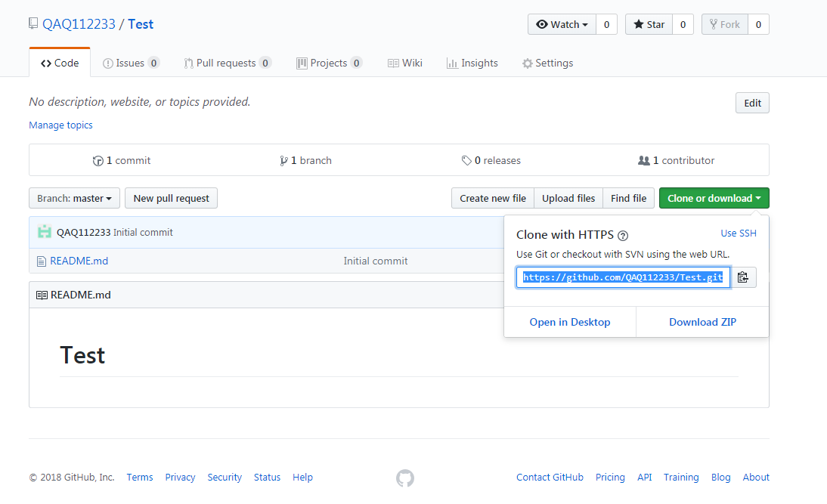Click the Download ZIP link
Image resolution: width=827 pixels, height=504 pixels.
(x=702, y=322)
